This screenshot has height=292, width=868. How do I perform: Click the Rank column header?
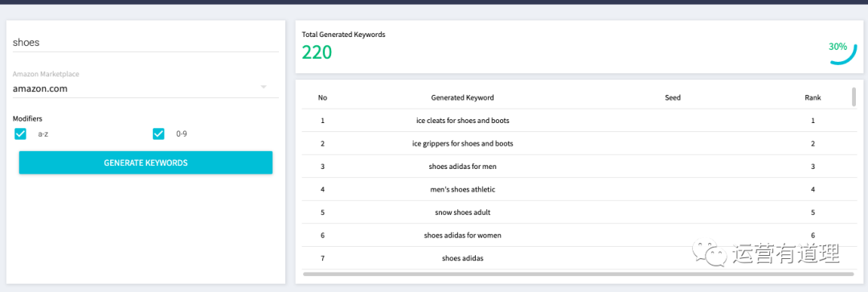click(x=813, y=97)
